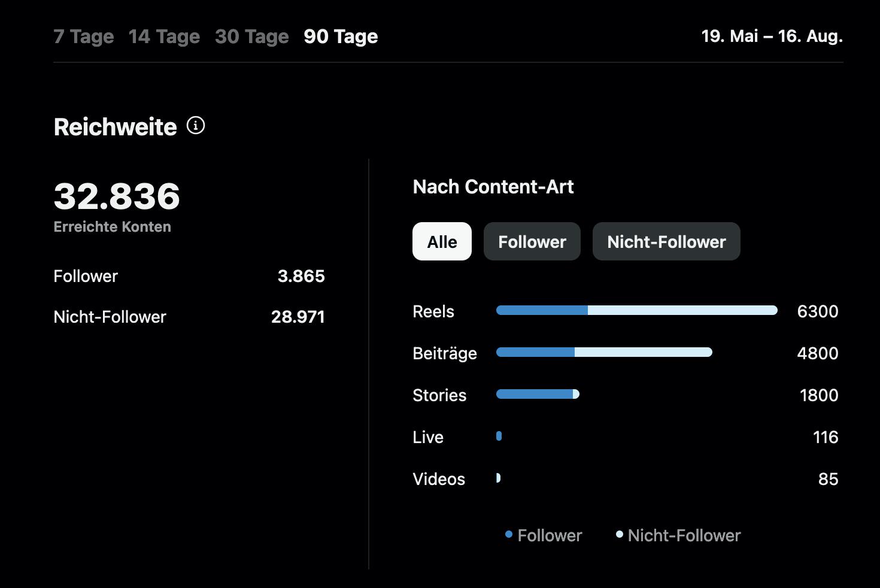880x588 pixels.
Task: Click the Reels reach bar
Action: pos(636,310)
